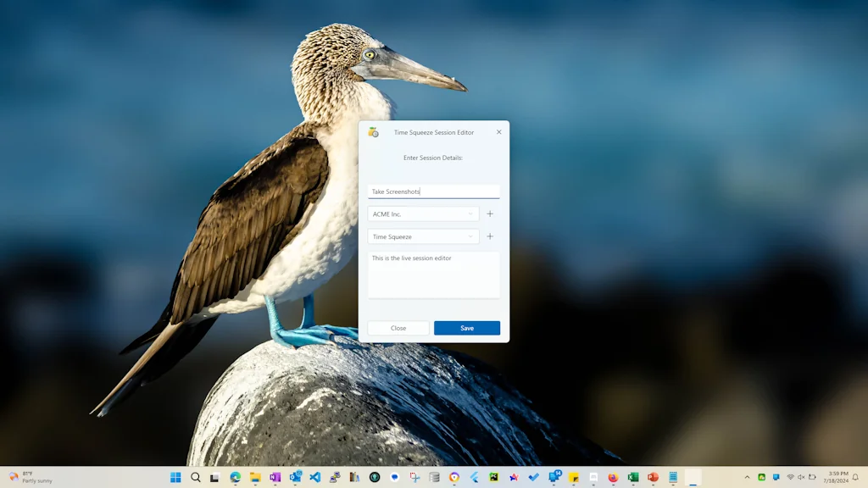Viewport: 868px width, 488px height.
Task: Open Visual Studio Code from the taskbar
Action: (315, 477)
